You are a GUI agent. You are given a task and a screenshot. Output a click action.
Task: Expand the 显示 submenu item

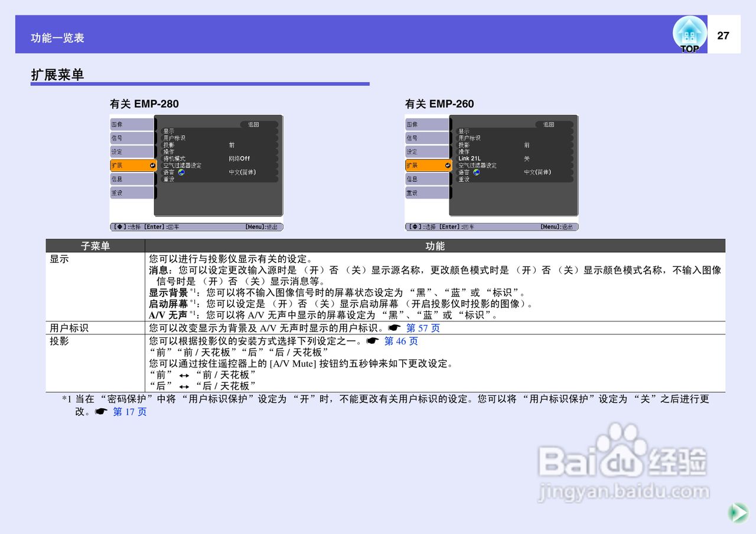(x=170, y=131)
